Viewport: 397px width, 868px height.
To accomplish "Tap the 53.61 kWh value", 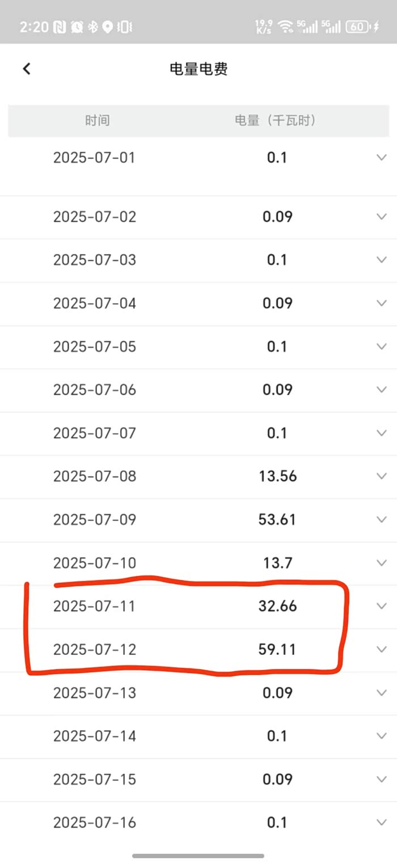I will 277,519.
